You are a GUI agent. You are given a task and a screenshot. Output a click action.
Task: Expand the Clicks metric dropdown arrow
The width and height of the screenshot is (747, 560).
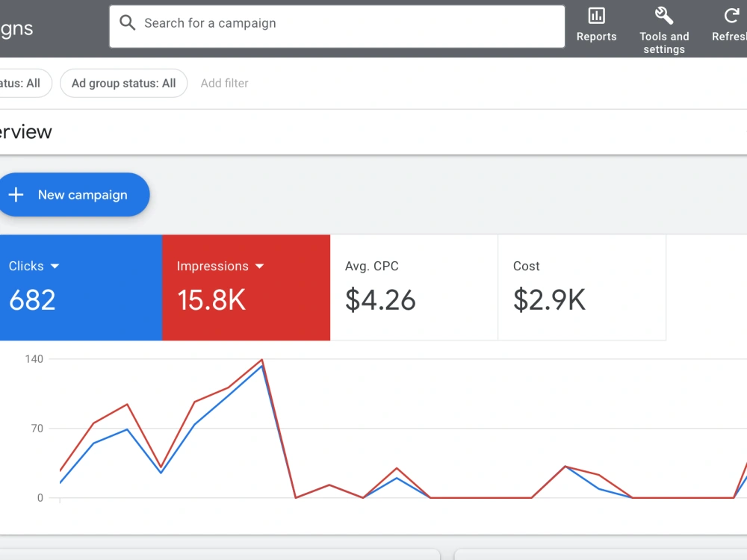point(55,267)
